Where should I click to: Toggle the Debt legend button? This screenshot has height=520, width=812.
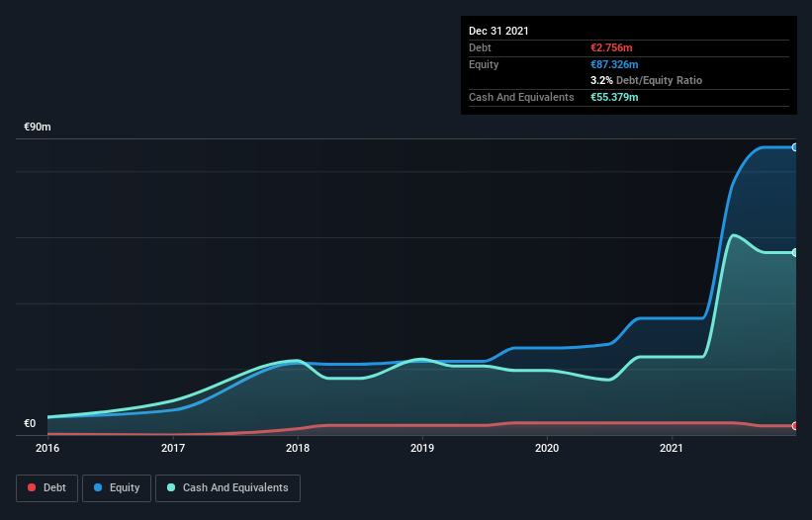[47, 488]
